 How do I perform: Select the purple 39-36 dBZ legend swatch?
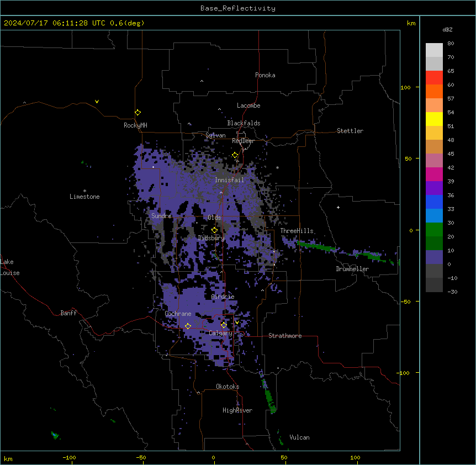click(434, 188)
